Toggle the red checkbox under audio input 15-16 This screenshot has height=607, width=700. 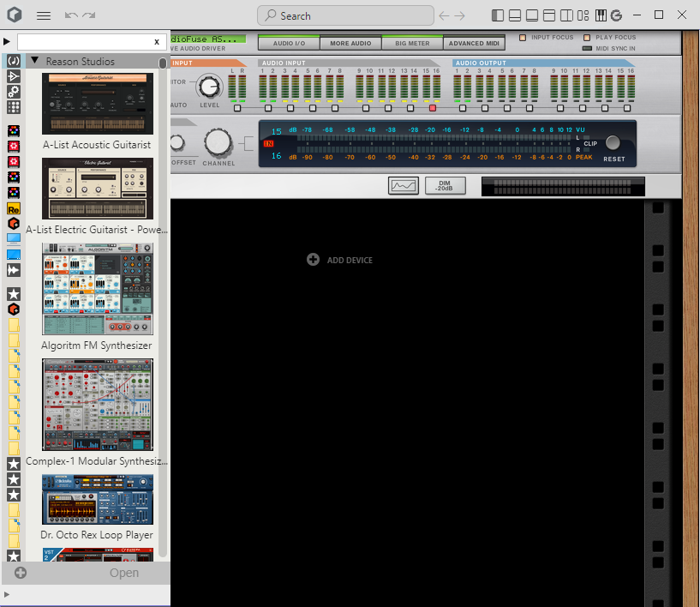(x=432, y=108)
